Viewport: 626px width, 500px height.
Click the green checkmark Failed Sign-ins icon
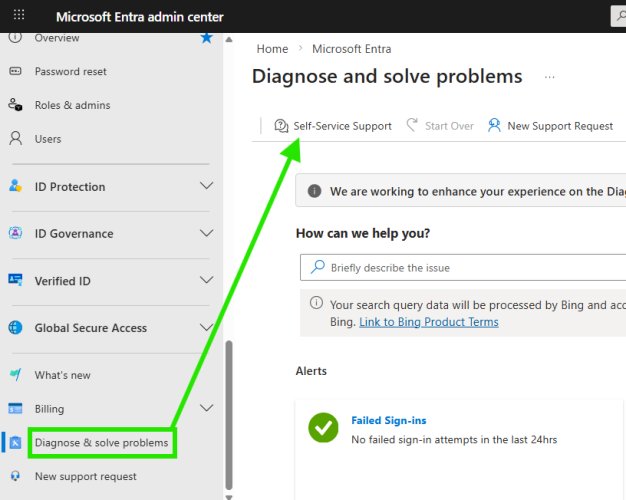tap(323, 427)
